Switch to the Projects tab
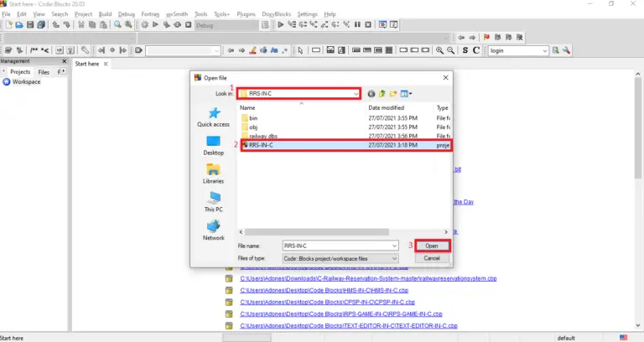Screen dimensions: 644x342 pyautogui.click(x=19, y=72)
